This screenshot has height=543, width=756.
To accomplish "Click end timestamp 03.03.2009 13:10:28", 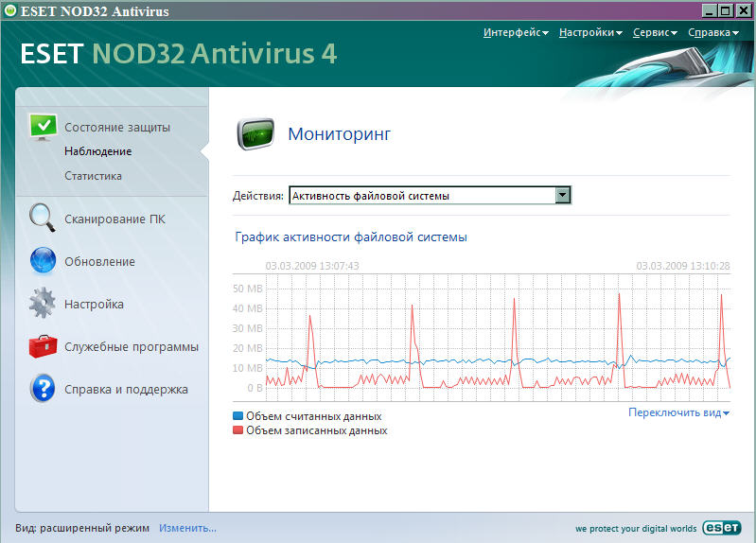I will (x=683, y=266).
